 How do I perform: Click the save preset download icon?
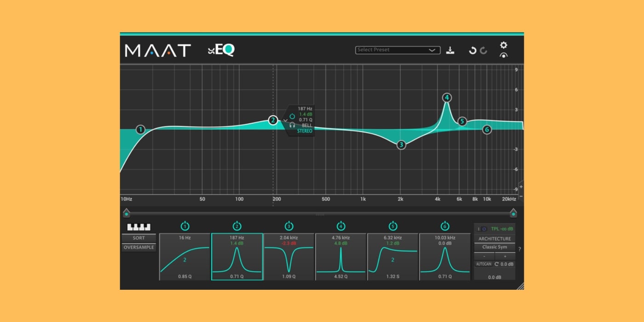coord(450,50)
